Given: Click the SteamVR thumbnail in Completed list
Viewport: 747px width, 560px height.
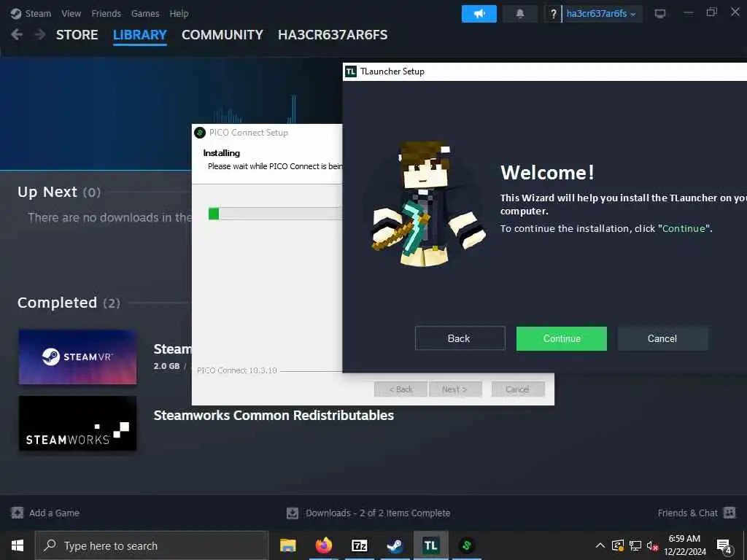Looking at the screenshot, I should coord(77,357).
